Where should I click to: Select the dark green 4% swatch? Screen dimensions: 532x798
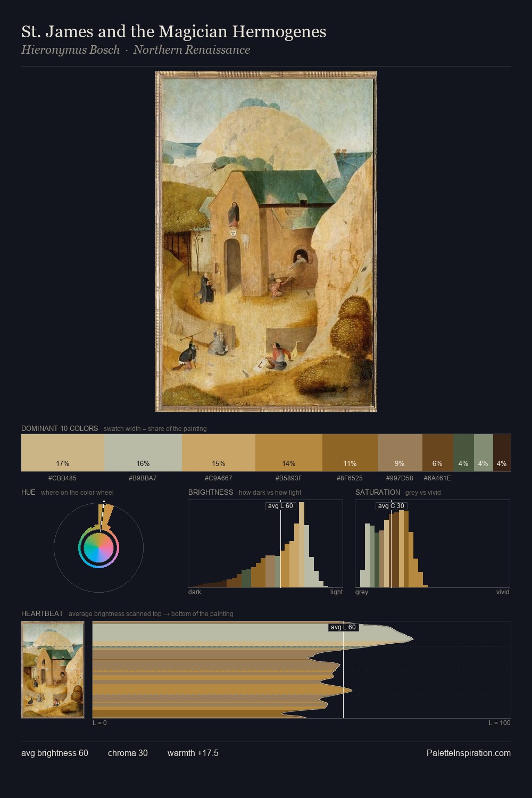click(463, 453)
